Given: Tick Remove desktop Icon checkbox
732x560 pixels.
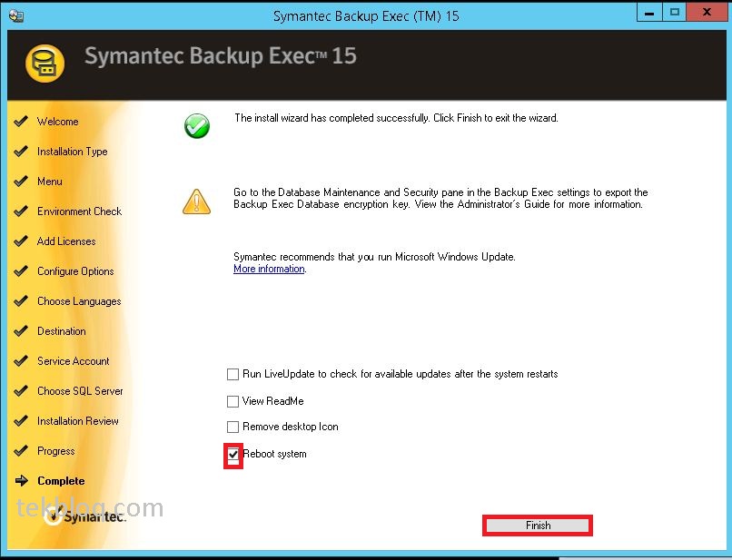Looking at the screenshot, I should pos(233,427).
